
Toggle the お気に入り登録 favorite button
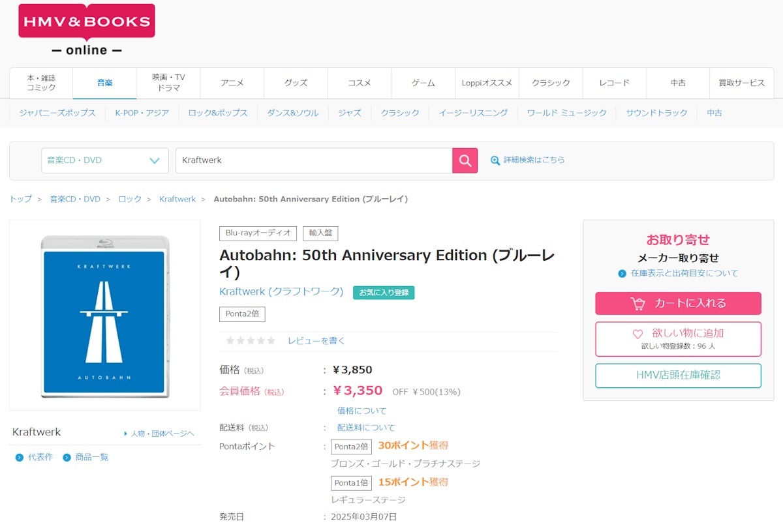(x=384, y=293)
